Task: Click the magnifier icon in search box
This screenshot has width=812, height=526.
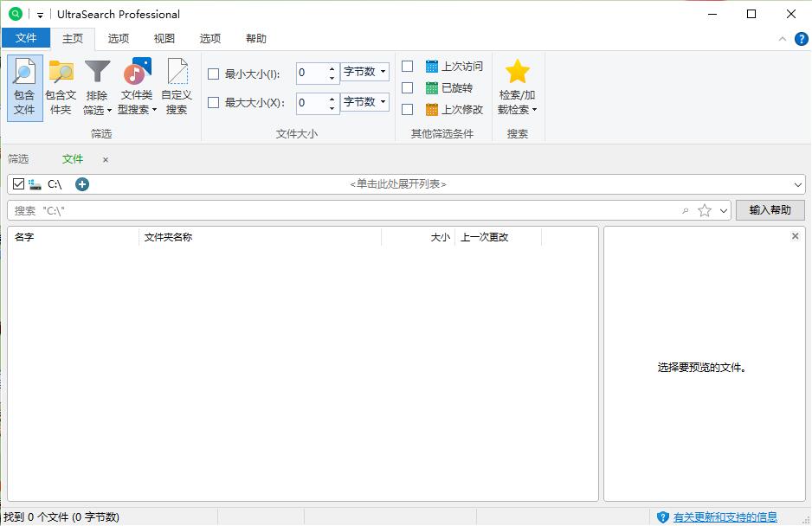Action: tap(685, 211)
